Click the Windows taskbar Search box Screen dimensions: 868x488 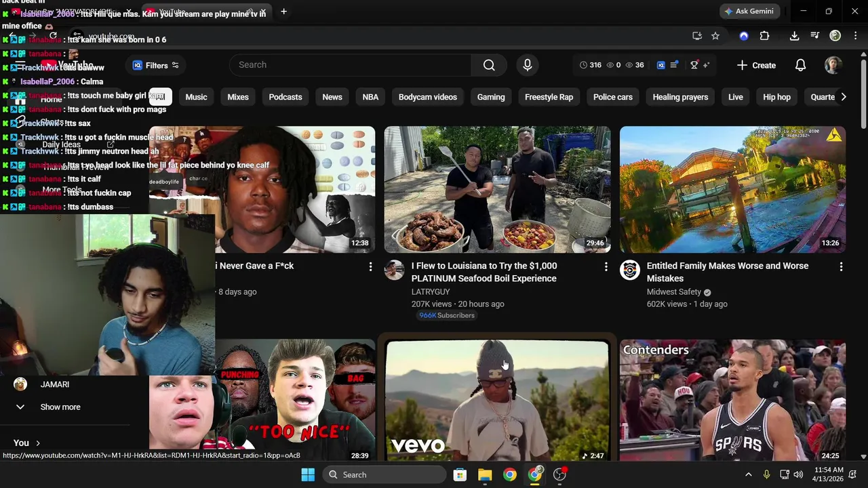pyautogui.click(x=385, y=474)
